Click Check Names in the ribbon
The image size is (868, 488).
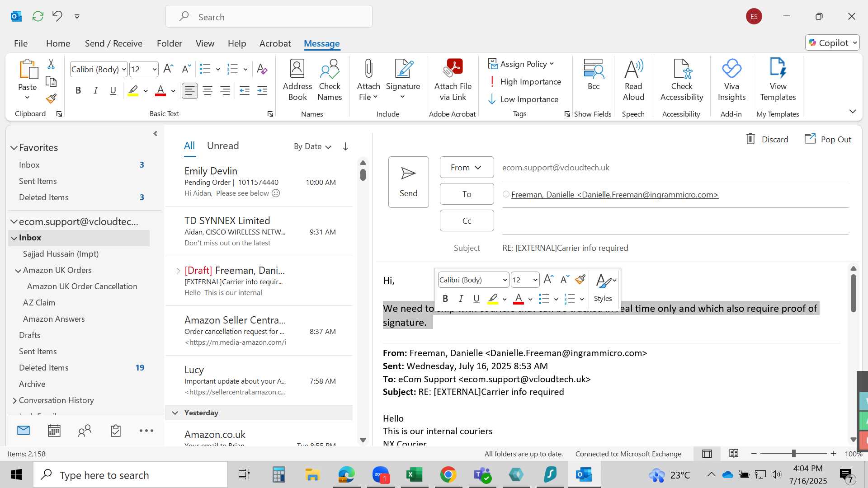pyautogui.click(x=330, y=80)
